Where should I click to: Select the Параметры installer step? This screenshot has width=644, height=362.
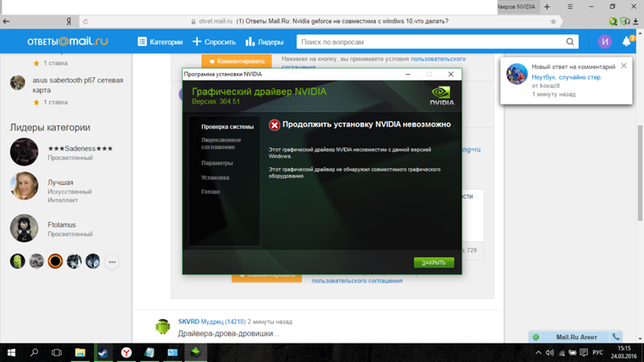[x=217, y=163]
